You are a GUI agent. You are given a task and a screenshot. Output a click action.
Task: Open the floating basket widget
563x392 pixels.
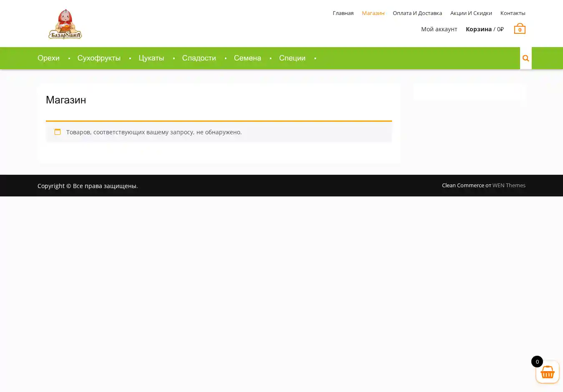point(547,372)
